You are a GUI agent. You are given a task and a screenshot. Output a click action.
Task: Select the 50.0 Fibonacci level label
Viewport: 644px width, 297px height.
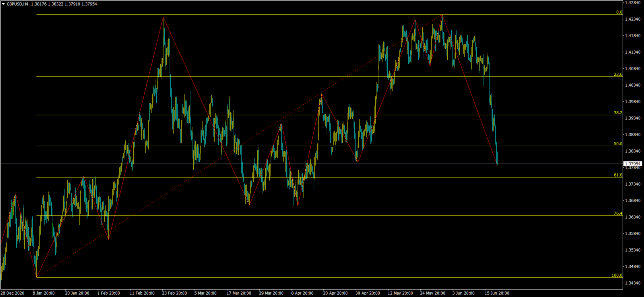[x=618, y=144]
